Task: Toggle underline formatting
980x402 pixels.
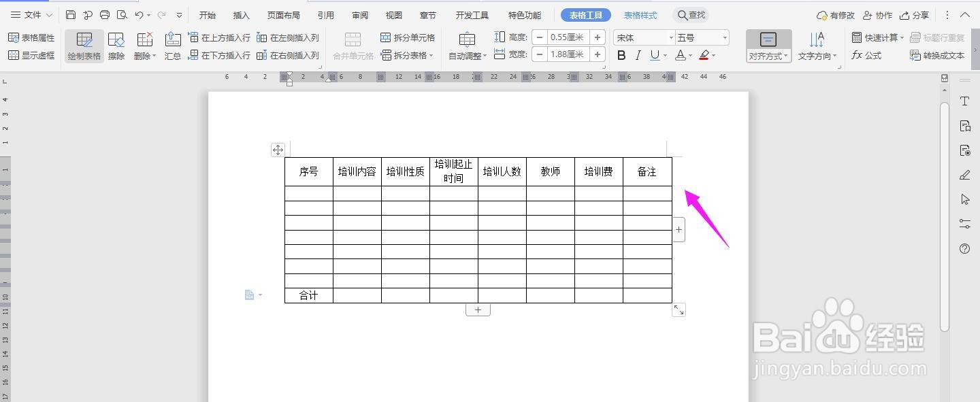Action: pyautogui.click(x=654, y=54)
